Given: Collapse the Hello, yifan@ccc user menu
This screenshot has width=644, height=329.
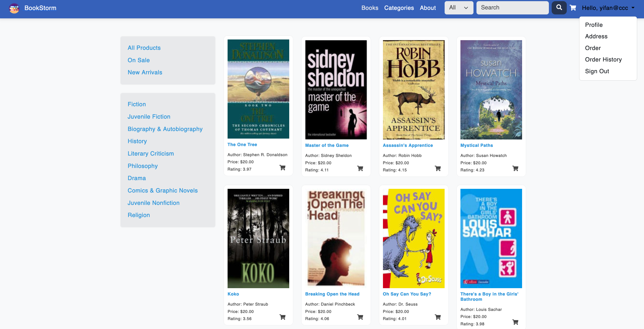Looking at the screenshot, I should [608, 8].
